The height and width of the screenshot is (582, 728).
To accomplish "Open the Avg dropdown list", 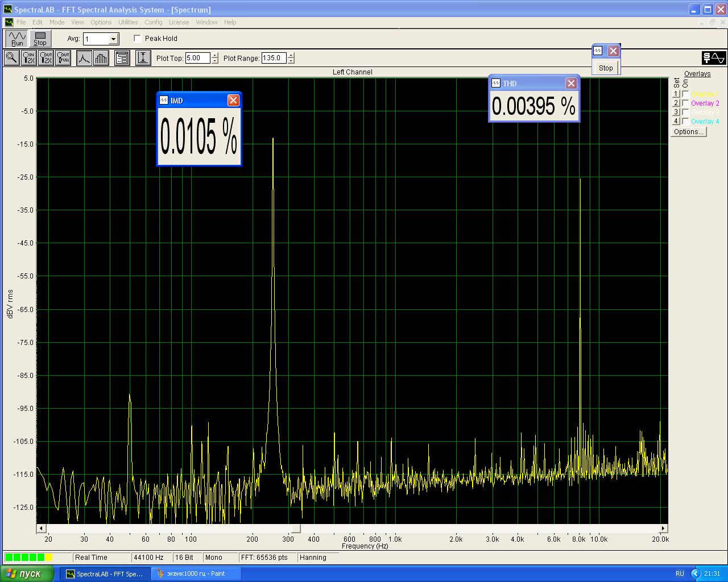I will pyautogui.click(x=113, y=39).
